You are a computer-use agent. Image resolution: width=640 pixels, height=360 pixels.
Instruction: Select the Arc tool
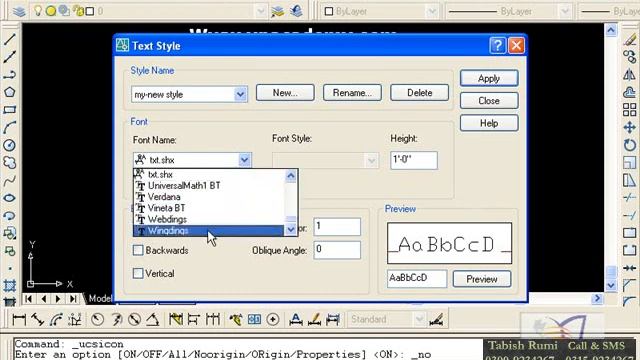coord(9,127)
